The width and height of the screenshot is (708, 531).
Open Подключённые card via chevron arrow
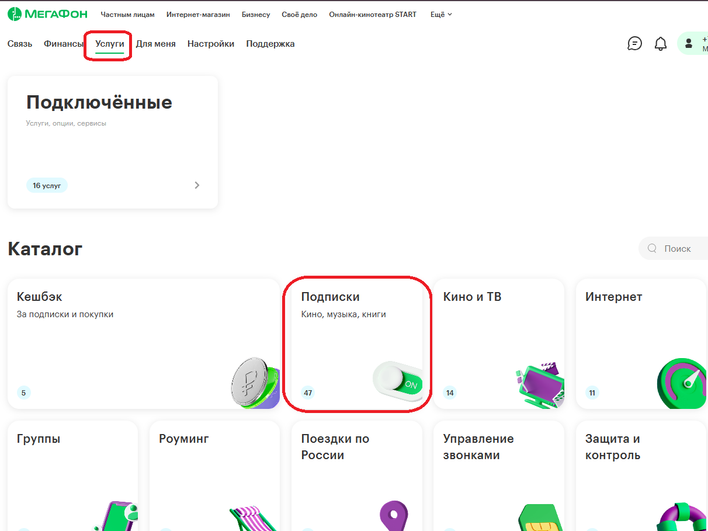196,185
